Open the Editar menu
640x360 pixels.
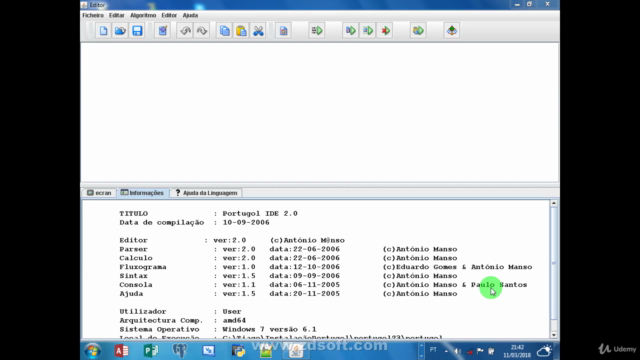pos(117,16)
